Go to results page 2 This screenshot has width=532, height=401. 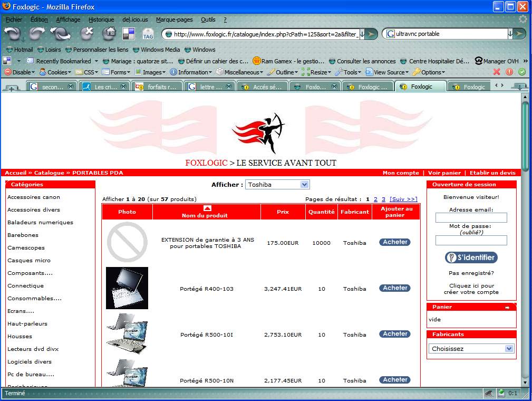point(375,199)
